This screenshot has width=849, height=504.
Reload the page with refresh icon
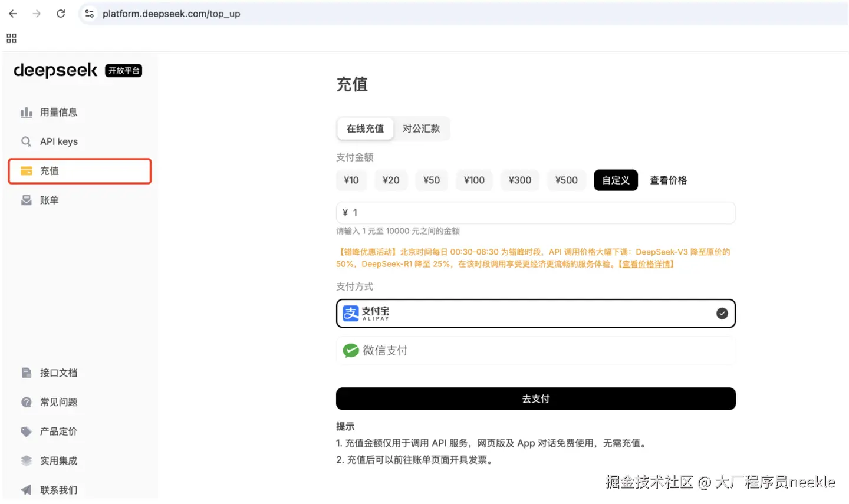[x=61, y=14]
